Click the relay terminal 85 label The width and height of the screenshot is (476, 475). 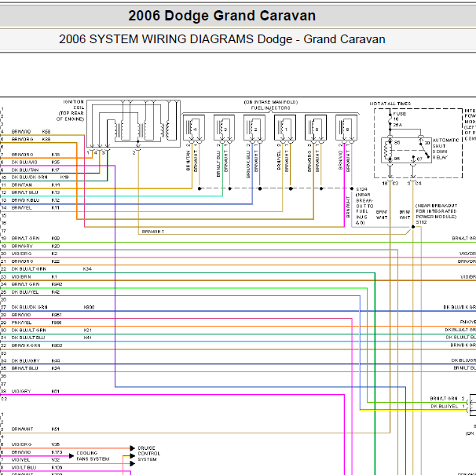point(397,159)
